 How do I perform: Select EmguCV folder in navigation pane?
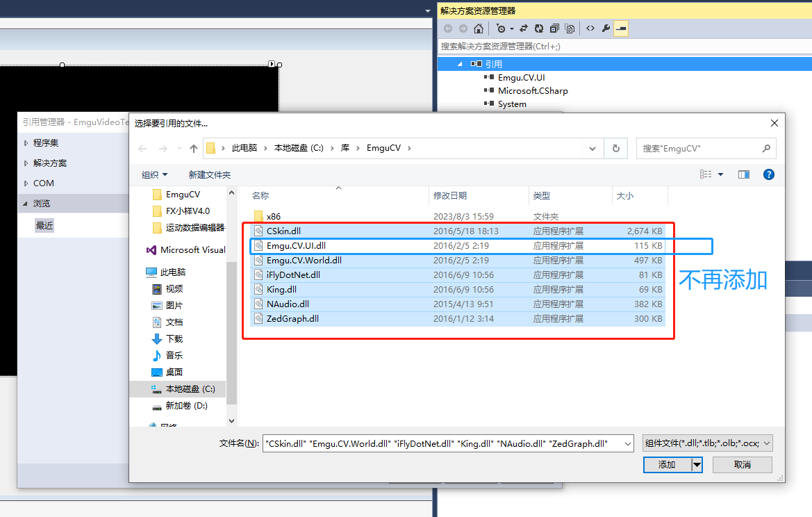[183, 195]
